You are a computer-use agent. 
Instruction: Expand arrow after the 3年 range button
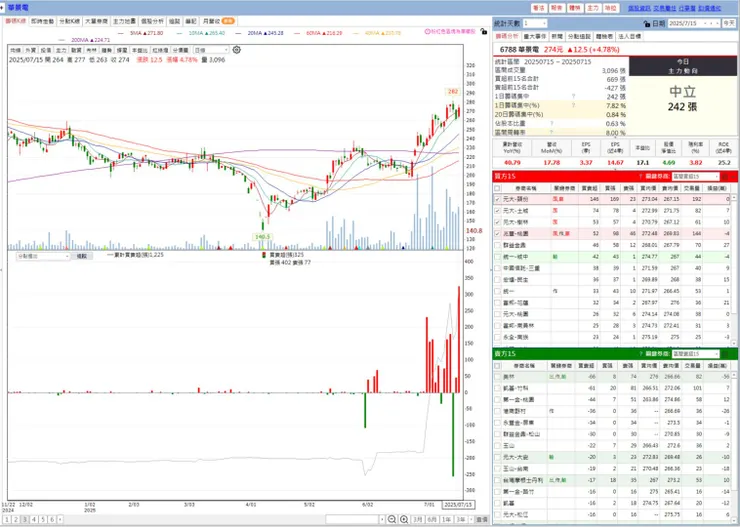[x=470, y=519]
